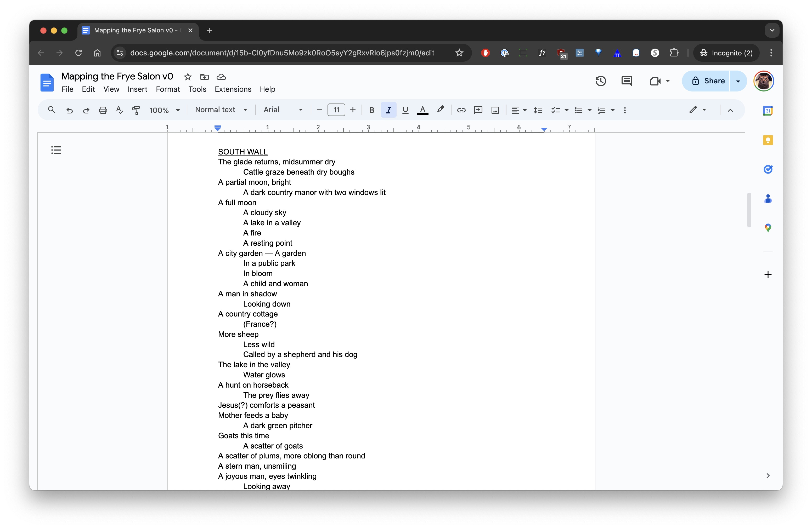Open the Insert menu
The width and height of the screenshot is (812, 529).
tap(137, 89)
